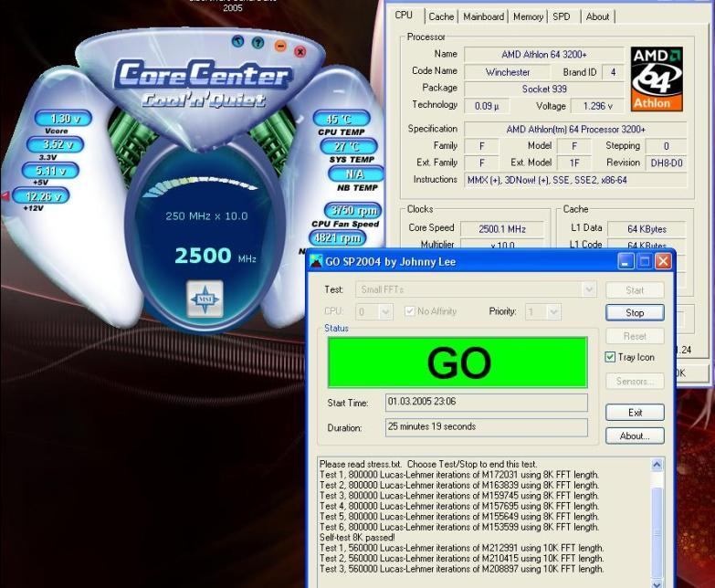Click the log scrollbar thumb
The width and height of the screenshot is (715, 588).
click(x=657, y=532)
